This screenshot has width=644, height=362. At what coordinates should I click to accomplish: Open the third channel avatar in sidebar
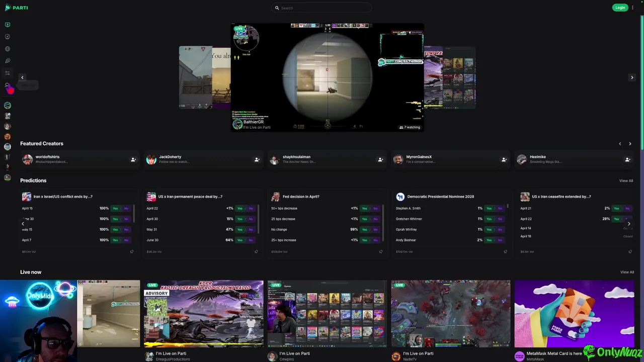pyautogui.click(x=8, y=126)
